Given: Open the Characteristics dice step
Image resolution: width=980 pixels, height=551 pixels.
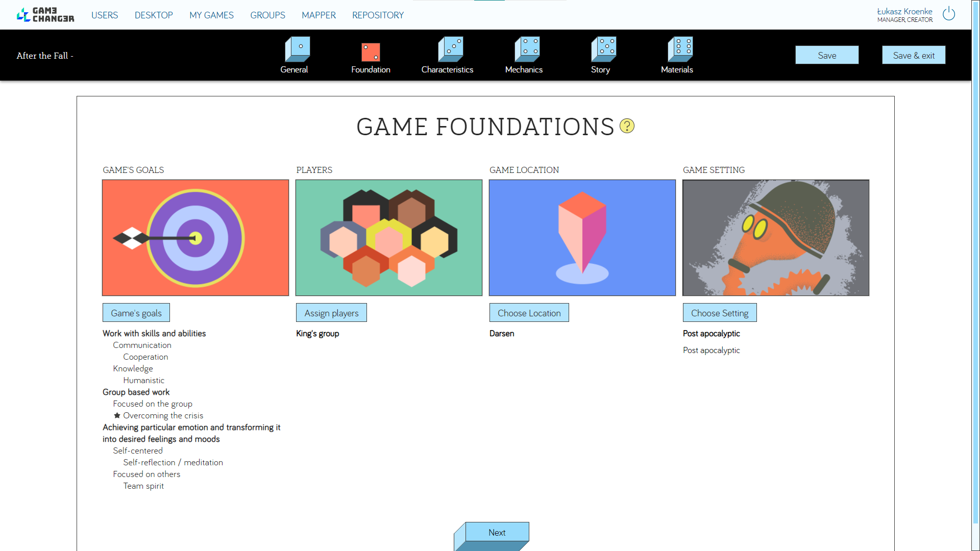Looking at the screenshot, I should [450, 49].
